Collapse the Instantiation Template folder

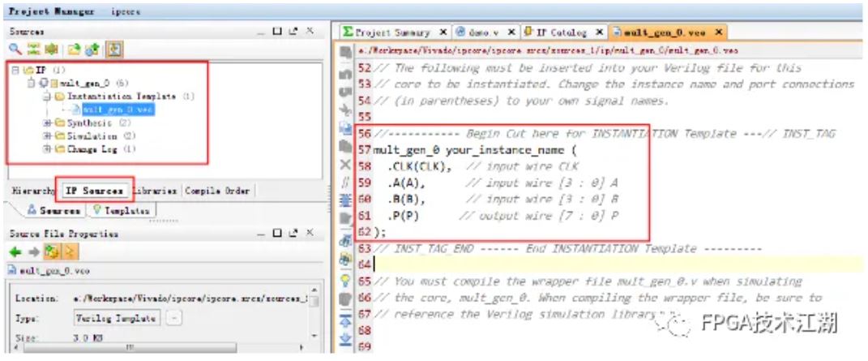click(48, 97)
